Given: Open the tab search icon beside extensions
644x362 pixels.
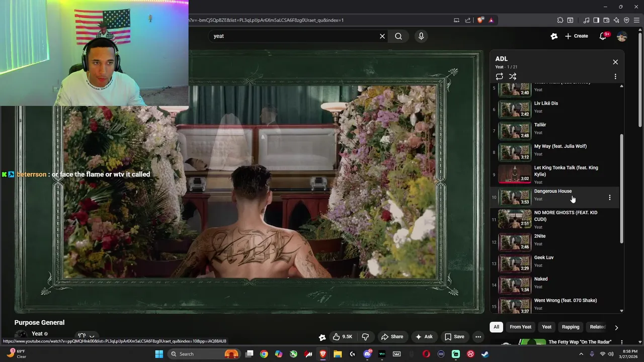Looking at the screenshot, I should point(570,20).
